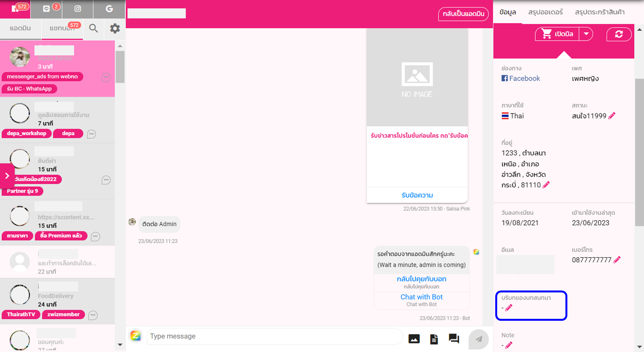
Task: Open the search icon in left panel
Action: pyautogui.click(x=93, y=28)
